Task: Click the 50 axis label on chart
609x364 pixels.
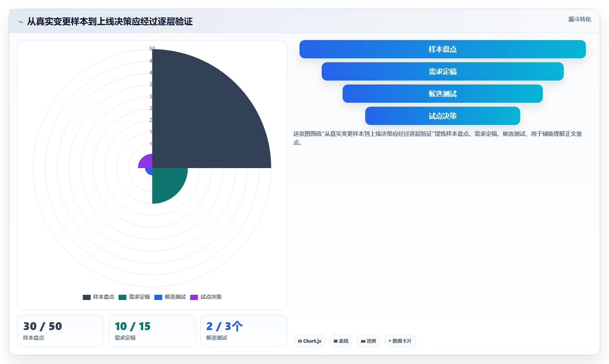Action: 152,48
